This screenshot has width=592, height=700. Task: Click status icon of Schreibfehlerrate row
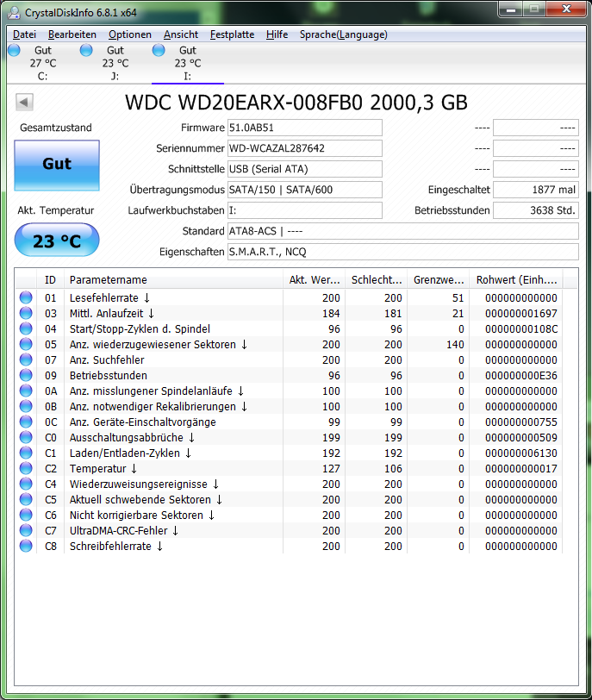pos(26,546)
